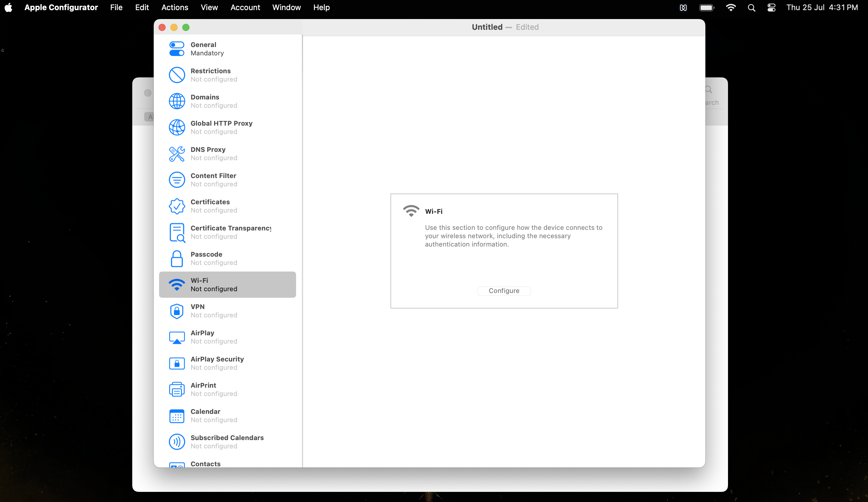
Task: Open the Actions menu
Action: 175,7
